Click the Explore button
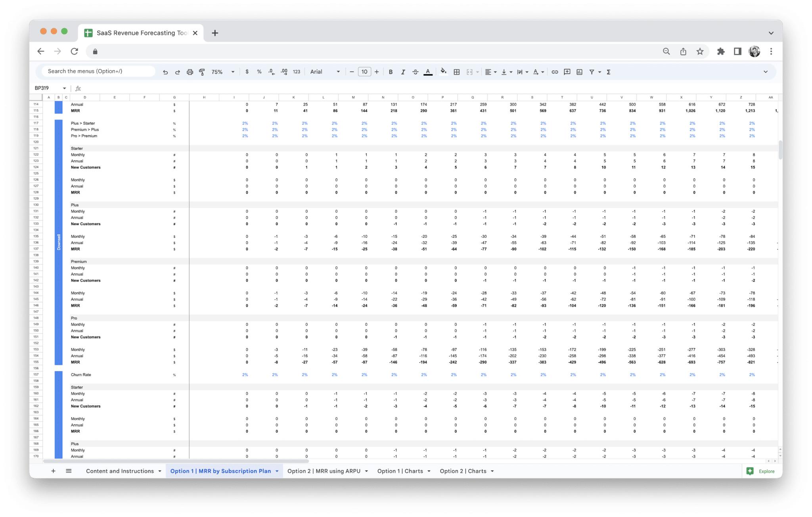 pyautogui.click(x=761, y=471)
